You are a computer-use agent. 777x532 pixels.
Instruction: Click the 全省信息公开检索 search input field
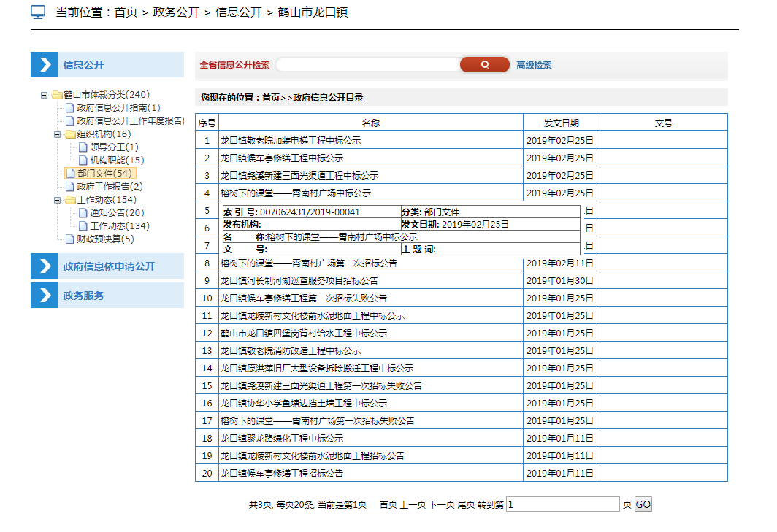367,65
